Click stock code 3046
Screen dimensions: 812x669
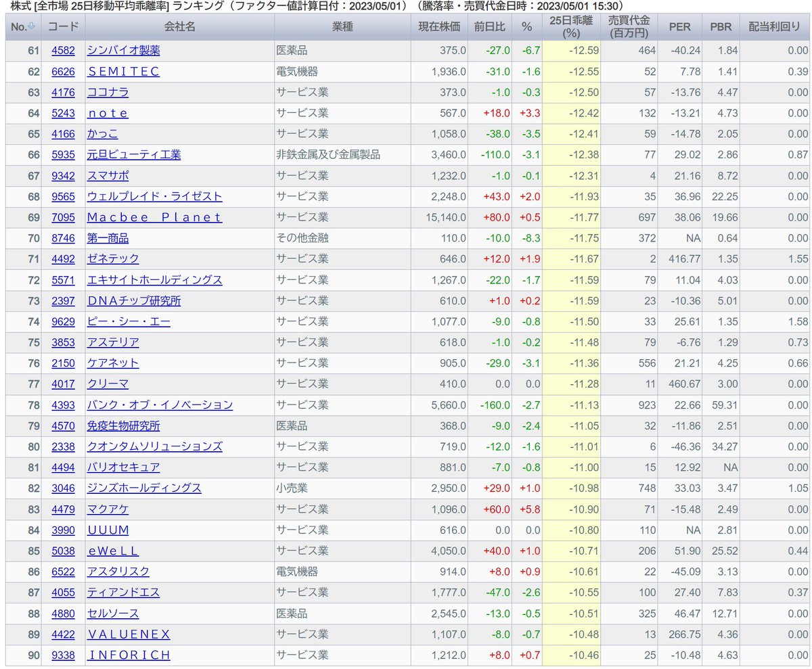pos(63,488)
